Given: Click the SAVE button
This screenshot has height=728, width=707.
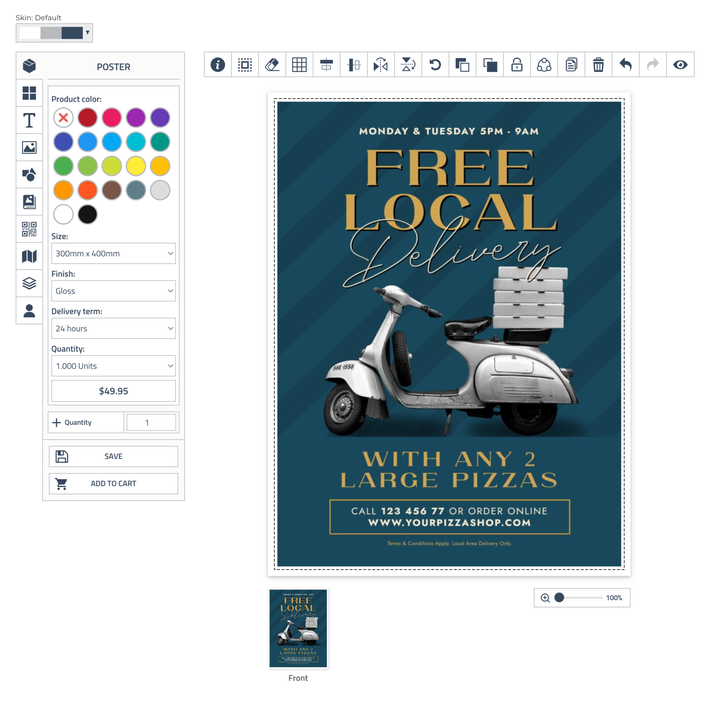Looking at the screenshot, I should point(113,456).
